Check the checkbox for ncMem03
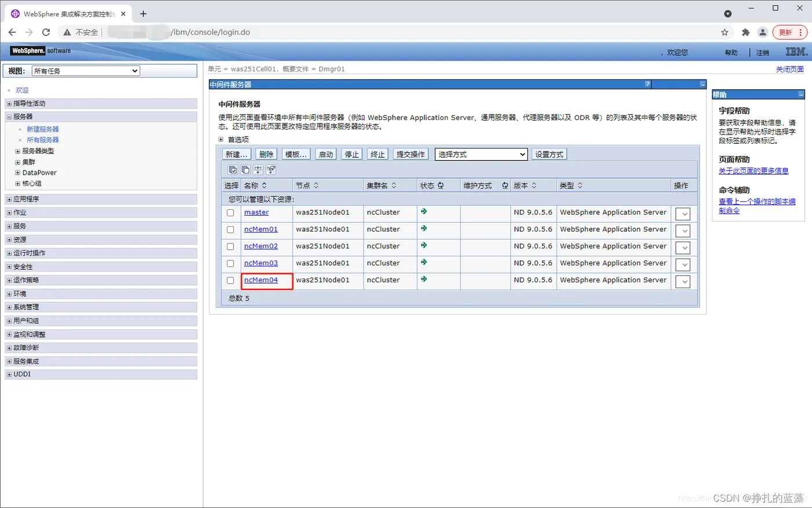 point(230,263)
